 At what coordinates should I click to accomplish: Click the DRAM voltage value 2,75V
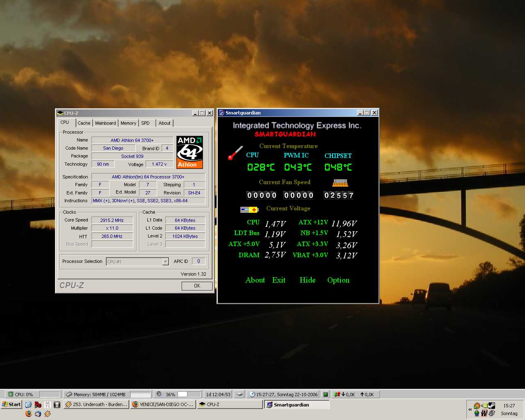(x=275, y=255)
